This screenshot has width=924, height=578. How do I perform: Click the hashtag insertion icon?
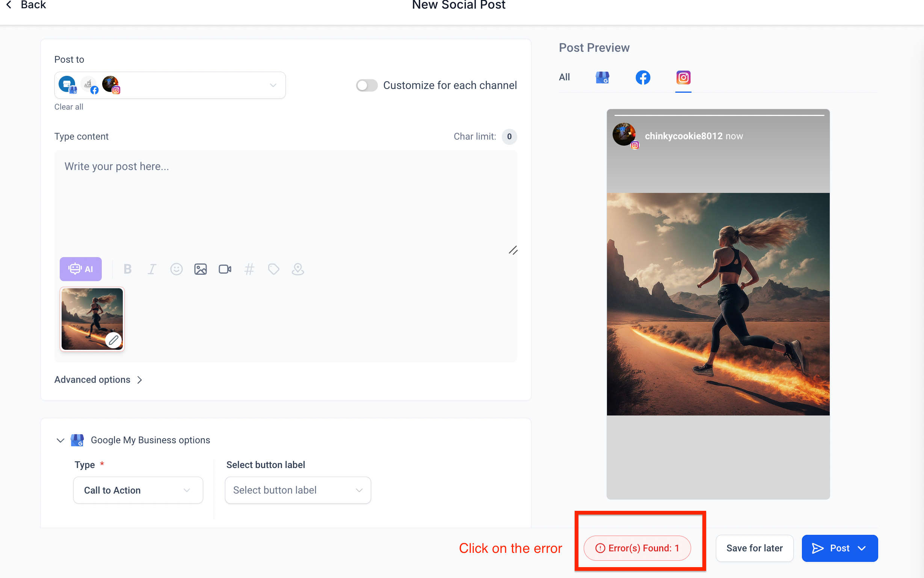250,269
